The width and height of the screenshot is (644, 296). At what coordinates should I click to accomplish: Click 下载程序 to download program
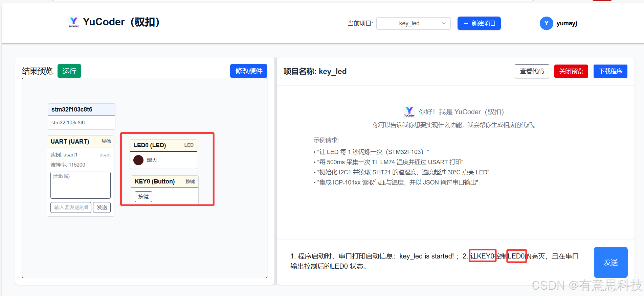coord(610,71)
